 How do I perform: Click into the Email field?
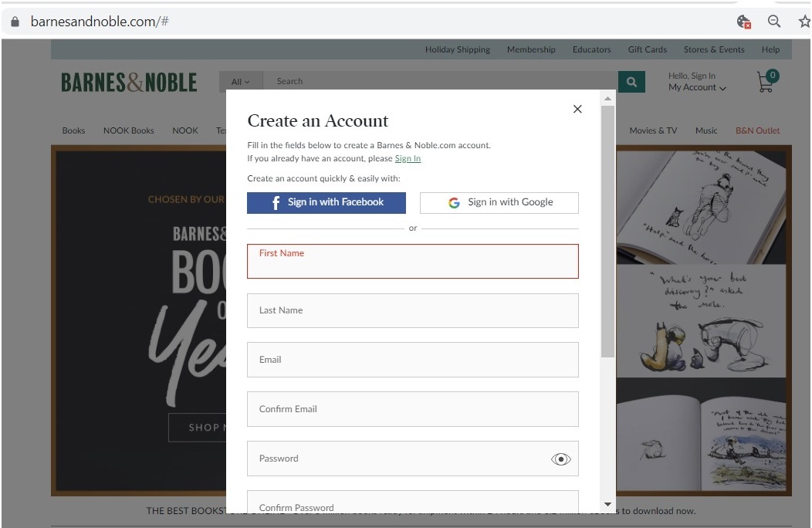point(413,360)
